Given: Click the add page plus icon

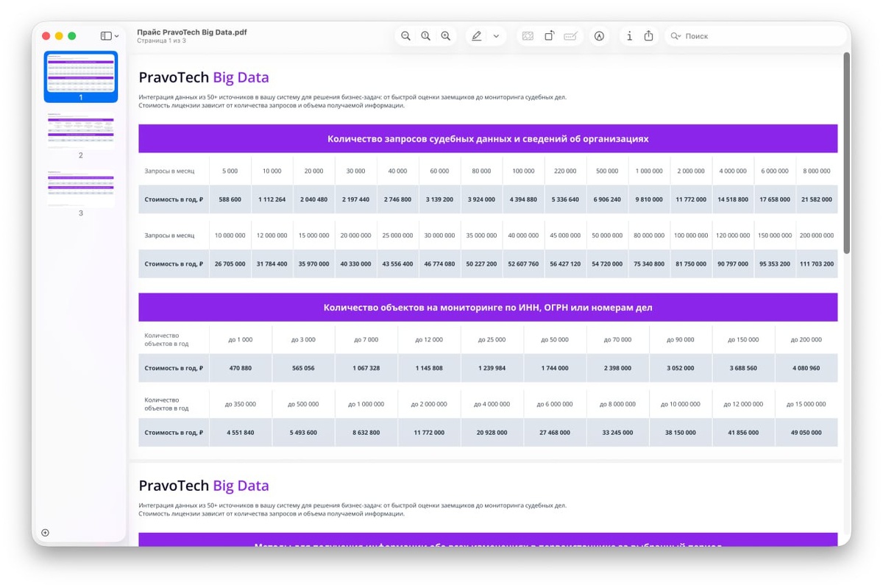Looking at the screenshot, I should coord(45,533).
